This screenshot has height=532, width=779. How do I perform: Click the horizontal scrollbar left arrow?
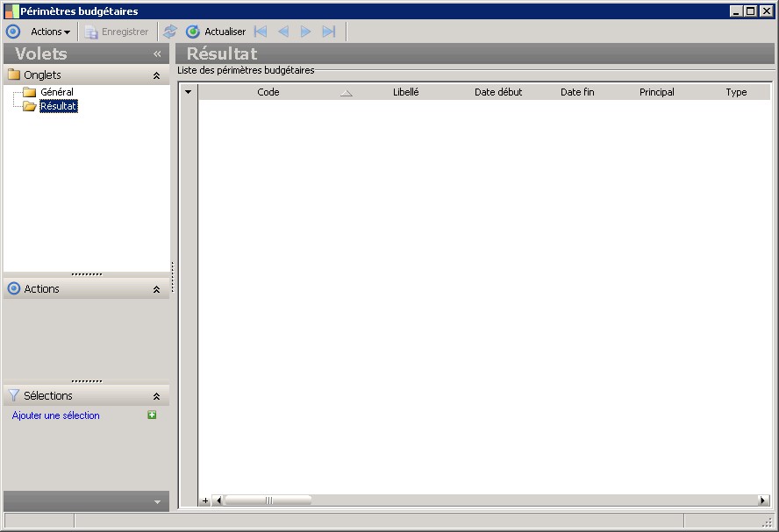[x=218, y=500]
